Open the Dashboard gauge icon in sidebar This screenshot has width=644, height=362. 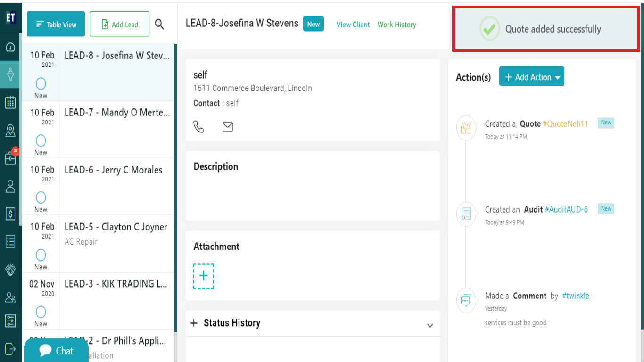pos(10,47)
